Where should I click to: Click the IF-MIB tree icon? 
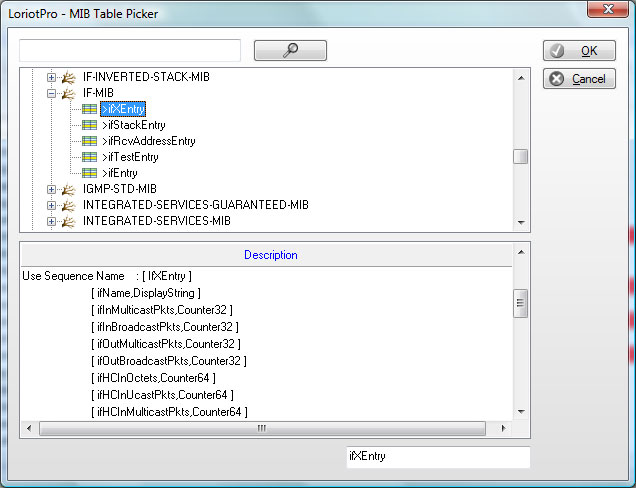69,93
